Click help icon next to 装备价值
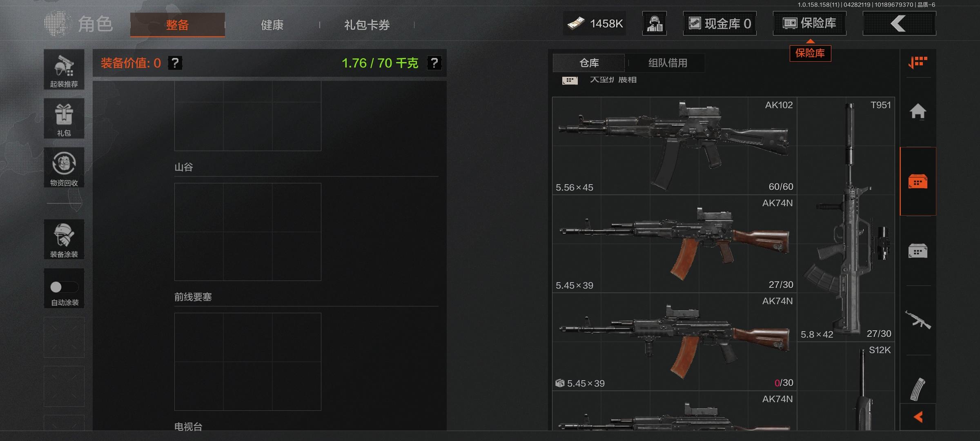The image size is (980, 441). coord(175,63)
